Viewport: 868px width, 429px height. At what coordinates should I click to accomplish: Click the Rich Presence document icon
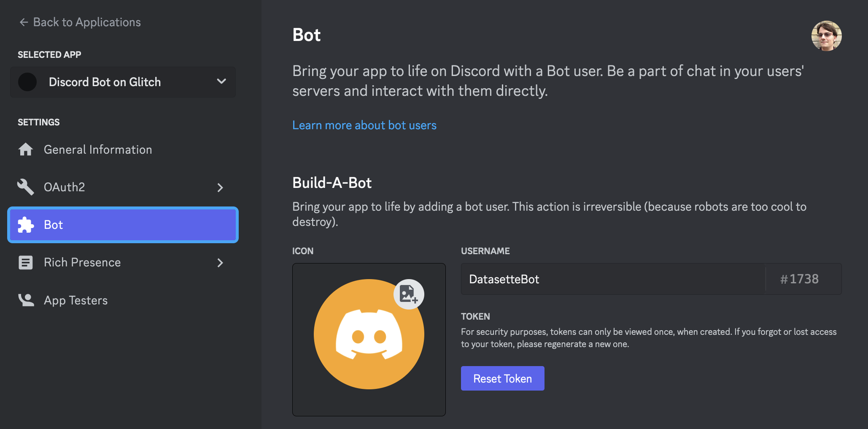pyautogui.click(x=26, y=263)
